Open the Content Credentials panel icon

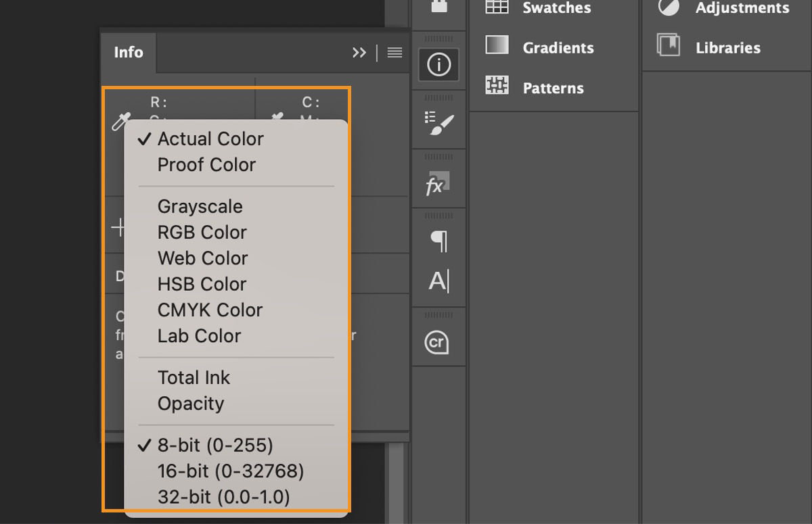point(437,342)
